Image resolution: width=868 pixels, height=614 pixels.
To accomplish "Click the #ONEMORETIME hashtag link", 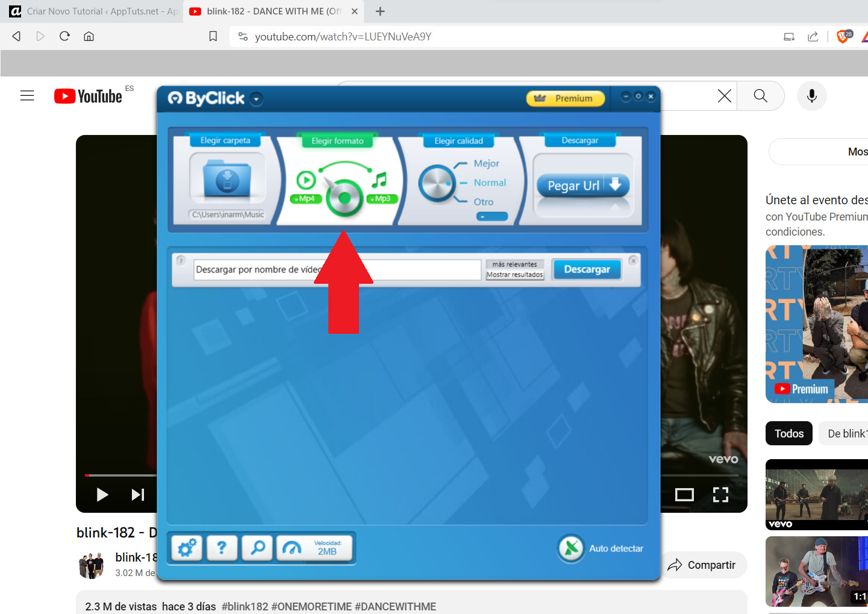I will point(311,607).
